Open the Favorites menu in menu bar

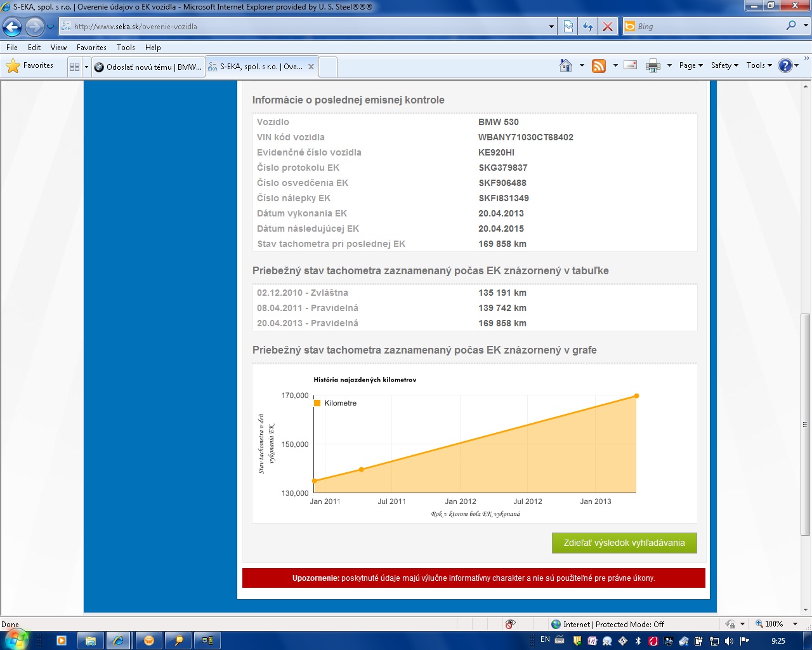tap(91, 48)
